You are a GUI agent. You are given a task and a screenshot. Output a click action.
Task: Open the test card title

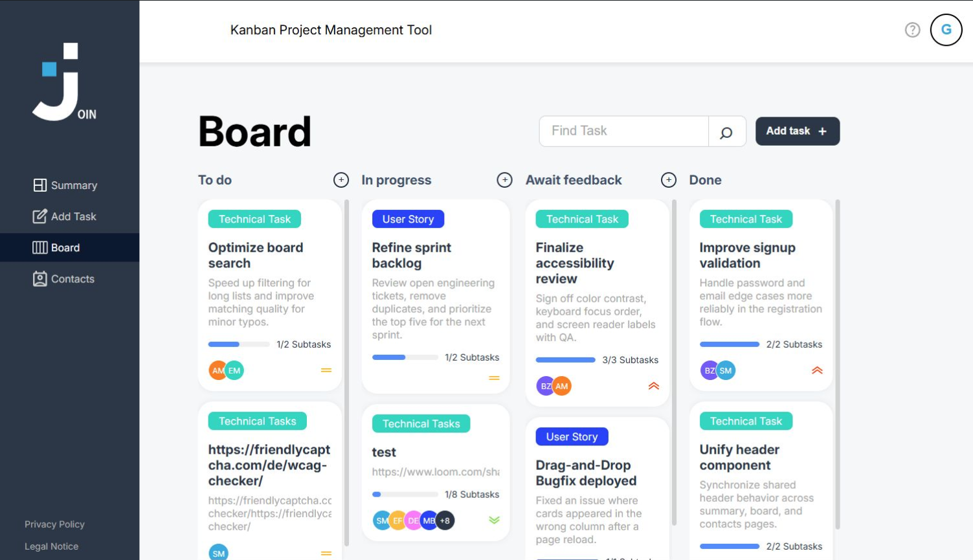tap(384, 452)
